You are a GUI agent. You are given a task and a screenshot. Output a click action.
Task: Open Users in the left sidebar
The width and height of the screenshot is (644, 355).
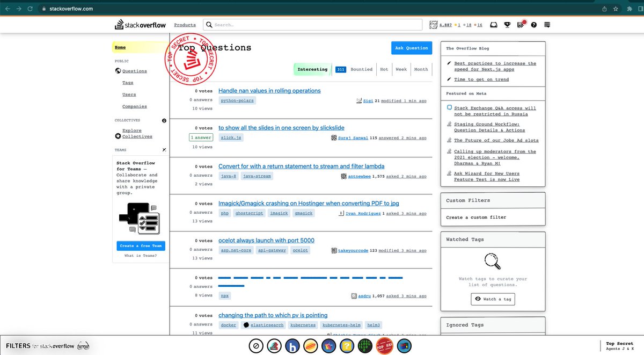[x=129, y=95]
